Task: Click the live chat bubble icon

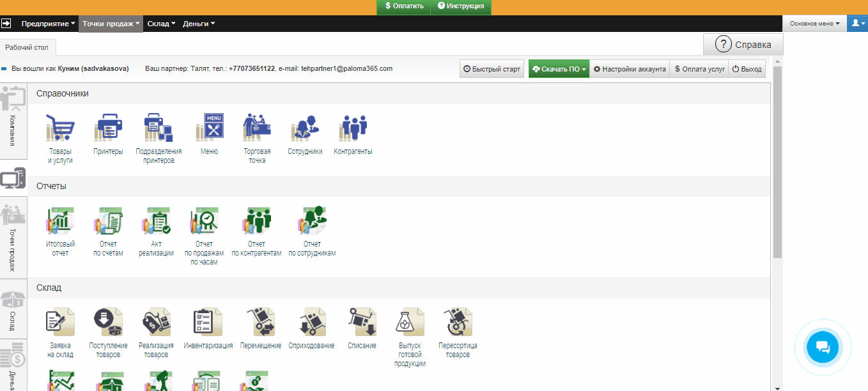Action: point(823,348)
